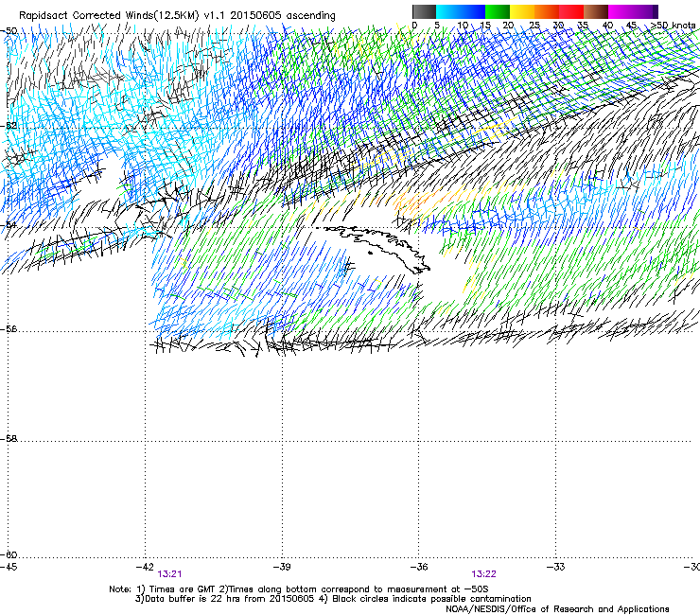This screenshot has height=615, width=700.
Task: Select the orange 25-30 knots legend swatch
Action: point(547,11)
